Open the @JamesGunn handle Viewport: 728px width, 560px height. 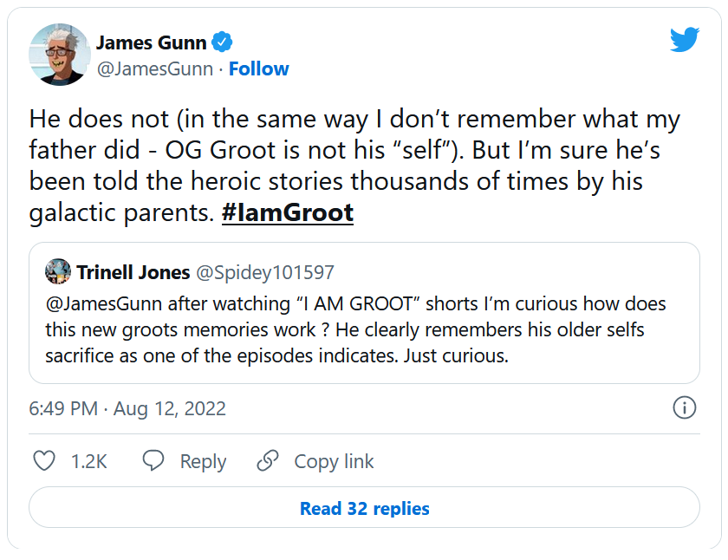154,68
